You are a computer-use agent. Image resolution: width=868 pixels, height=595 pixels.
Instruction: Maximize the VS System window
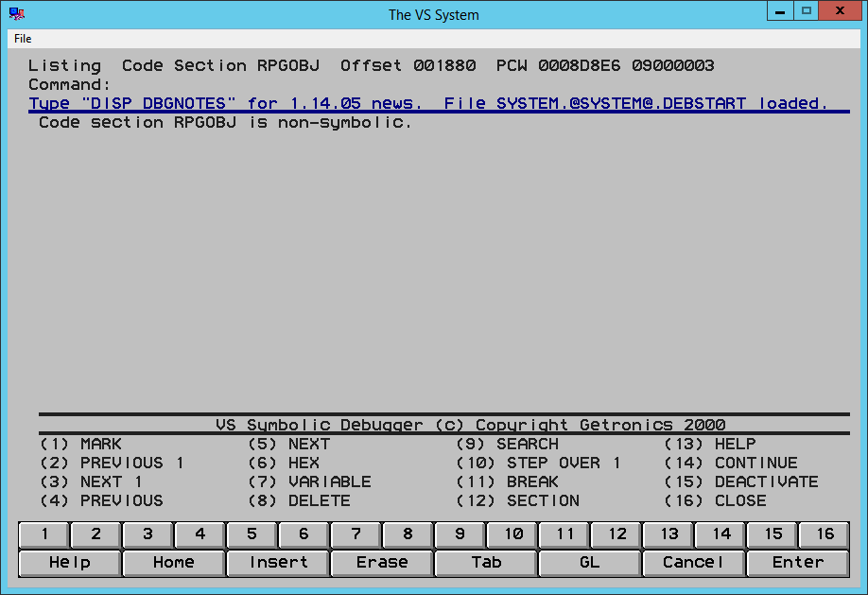(x=806, y=11)
